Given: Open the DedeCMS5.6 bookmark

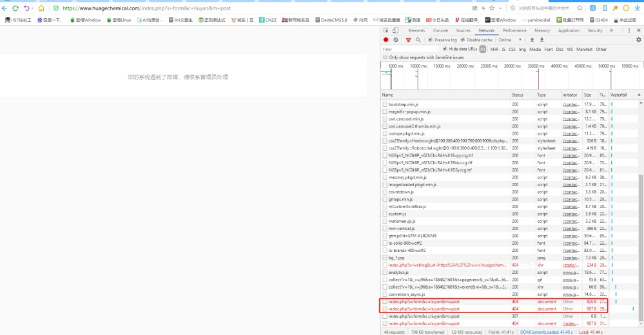Looking at the screenshot, I should click(x=331, y=20).
